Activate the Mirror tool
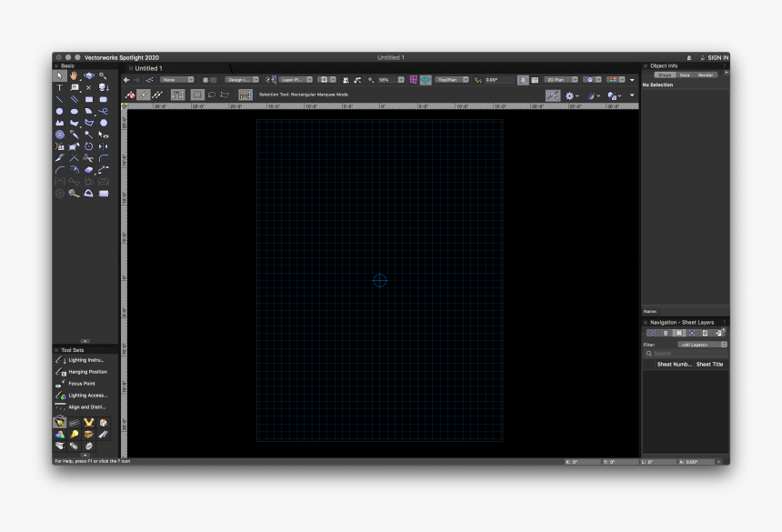Image resolution: width=782 pixels, height=532 pixels. point(104,146)
